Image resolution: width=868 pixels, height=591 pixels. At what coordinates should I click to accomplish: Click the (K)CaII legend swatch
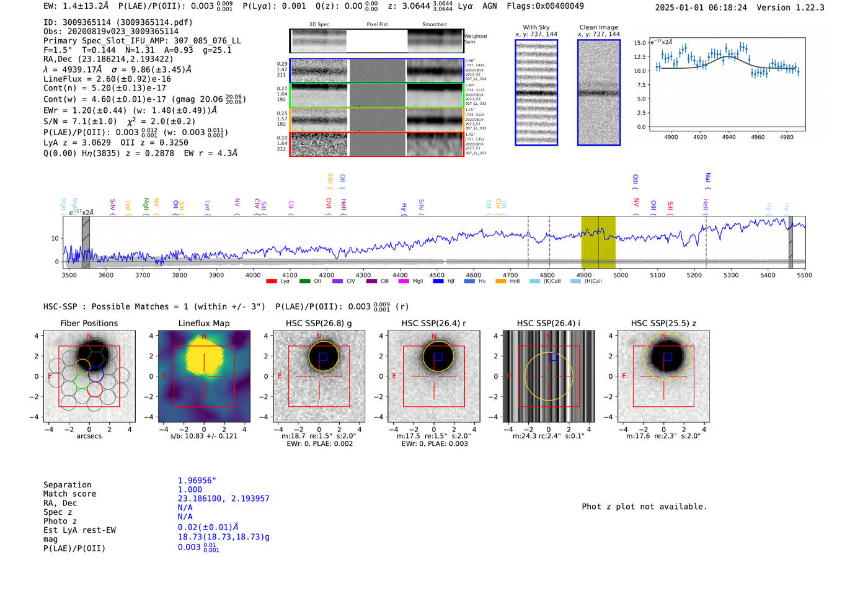tap(534, 281)
